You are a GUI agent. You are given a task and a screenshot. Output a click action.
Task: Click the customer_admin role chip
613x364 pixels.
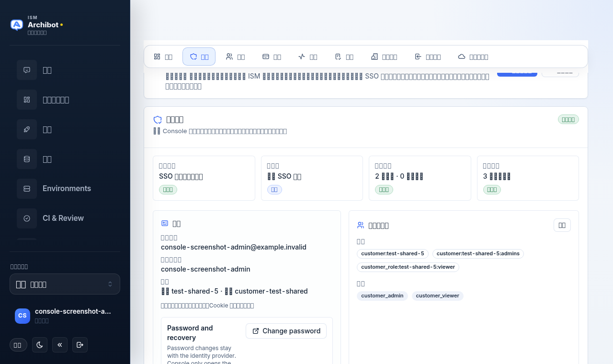pyautogui.click(x=382, y=296)
